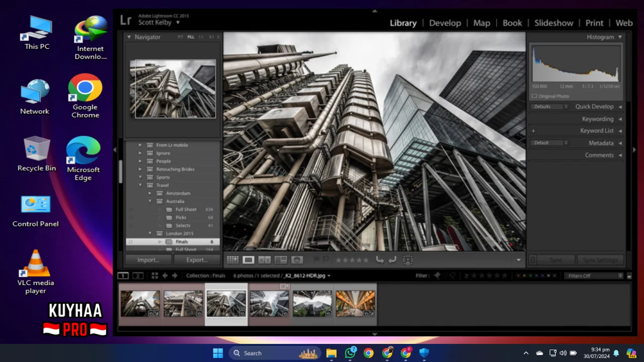Screen dimensions: 644x362
Task: Open WhatsApp from the taskbar
Action: (x=350, y=353)
